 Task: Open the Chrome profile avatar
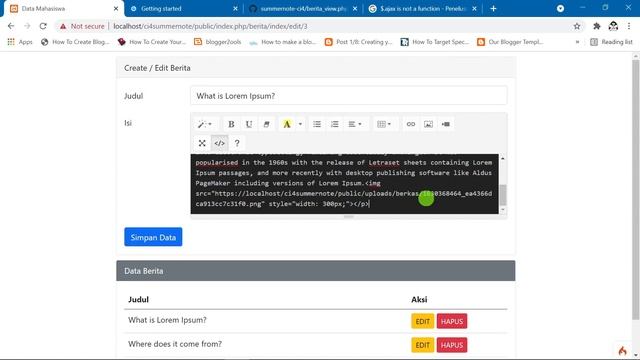[x=613, y=26]
